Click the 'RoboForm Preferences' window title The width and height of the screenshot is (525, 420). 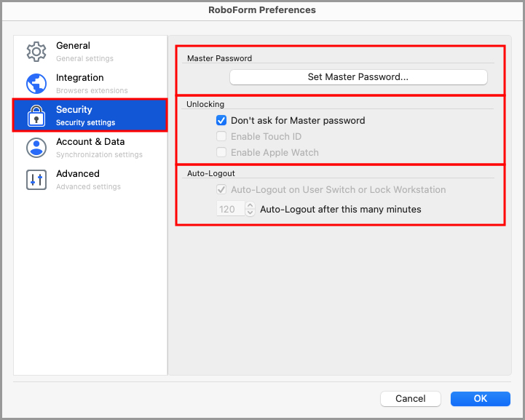[262, 10]
